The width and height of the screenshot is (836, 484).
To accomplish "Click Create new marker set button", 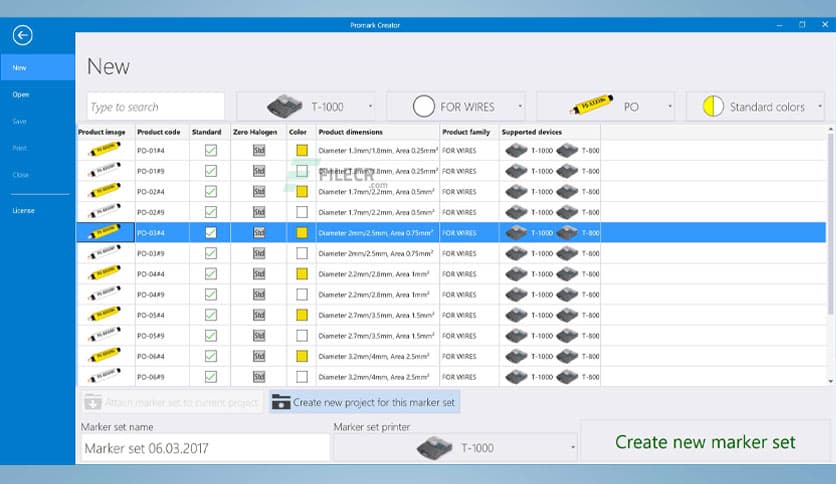I will pos(705,442).
